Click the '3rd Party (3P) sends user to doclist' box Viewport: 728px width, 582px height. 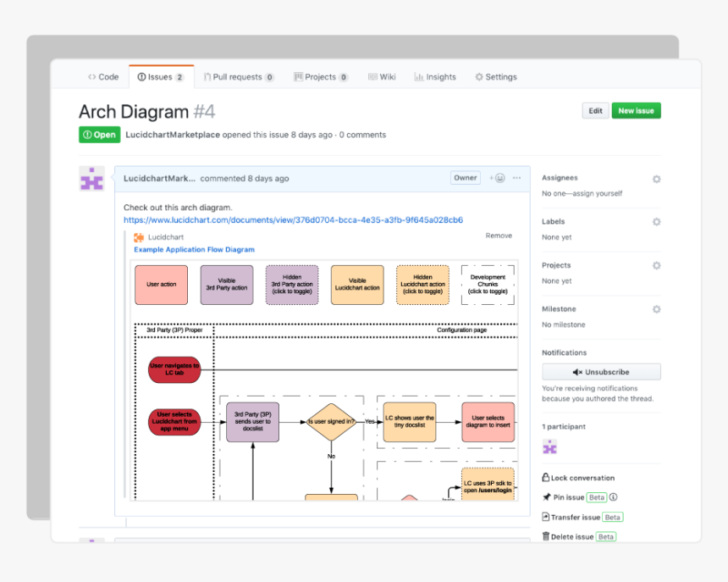[x=252, y=422]
